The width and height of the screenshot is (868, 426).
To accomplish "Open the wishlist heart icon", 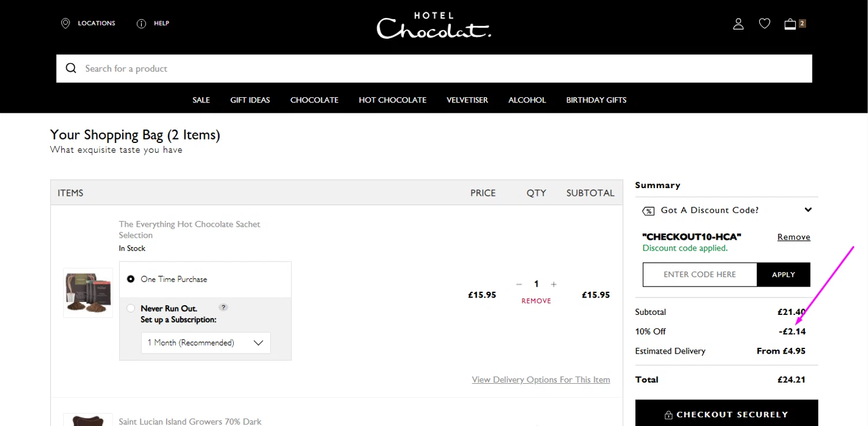I will pyautogui.click(x=764, y=24).
